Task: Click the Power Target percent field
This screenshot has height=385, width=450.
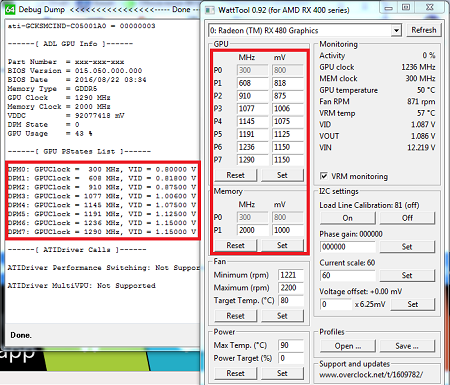Action: coord(291,358)
